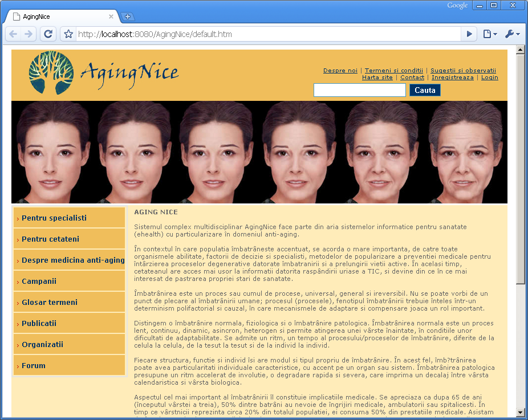Bookmark the page using the star icon
The image size is (528, 420).
pyautogui.click(x=68, y=34)
